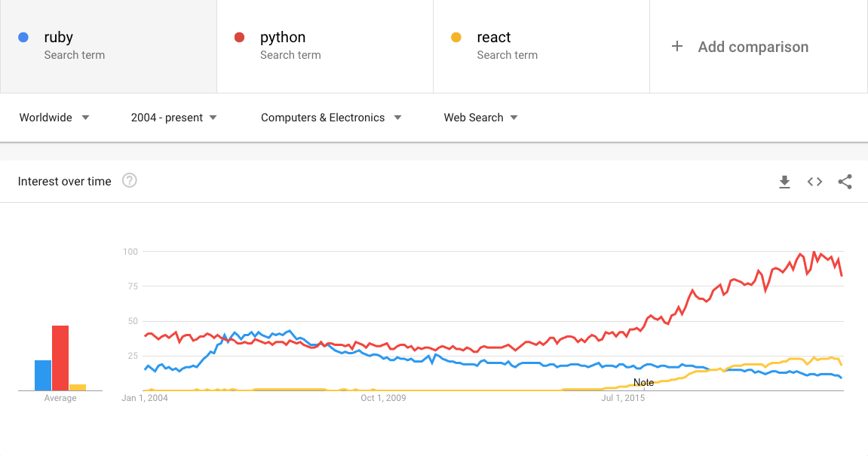Select the ruby search term box
The height and width of the screenshot is (456, 868).
109,46
